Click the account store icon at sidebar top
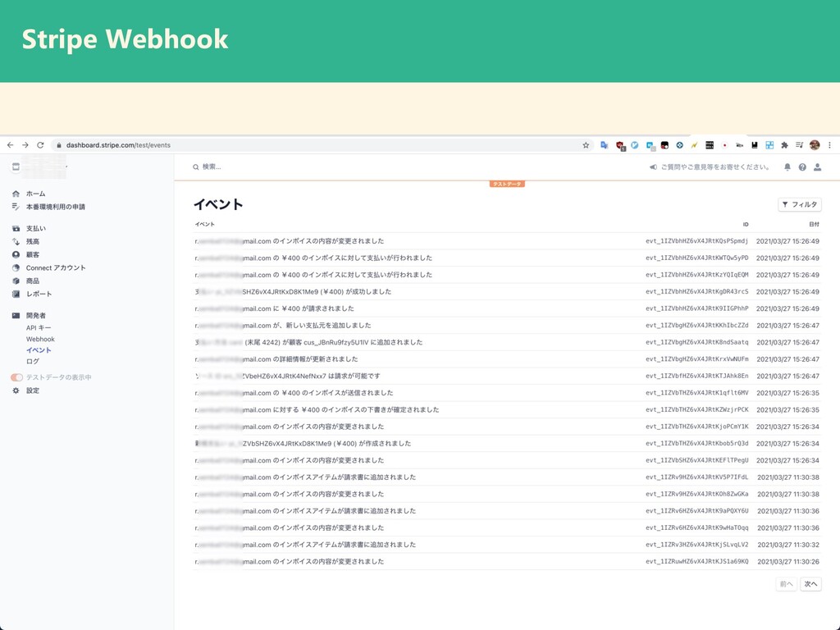This screenshot has width=840, height=630. click(x=16, y=167)
